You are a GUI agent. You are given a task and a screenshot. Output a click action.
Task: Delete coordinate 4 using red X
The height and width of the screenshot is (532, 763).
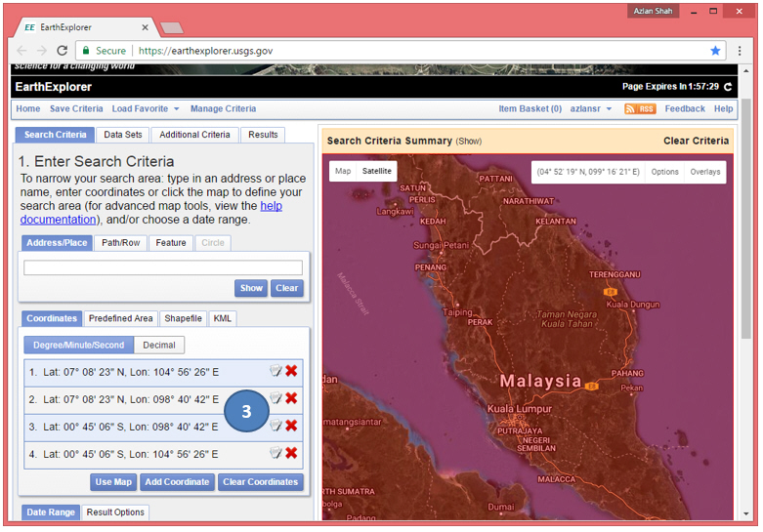(x=291, y=453)
